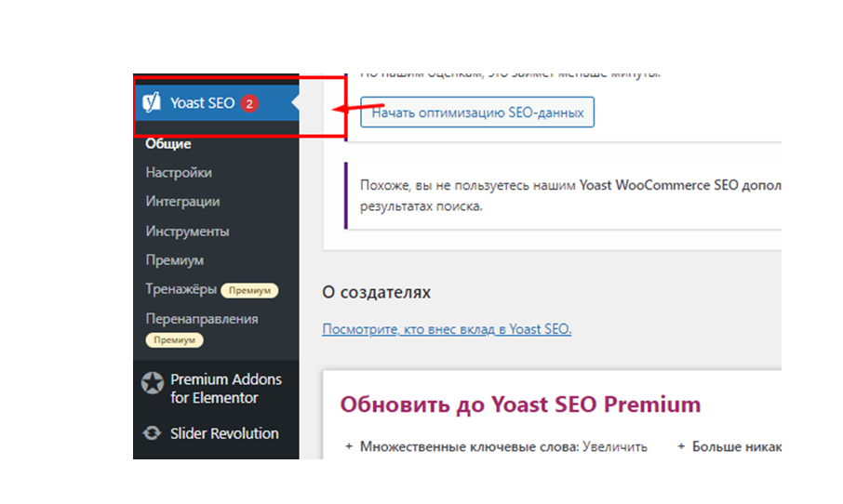Click the Yoast WooCommerce SEO notice text
Screen dimensions: 843x504
(x=570, y=185)
